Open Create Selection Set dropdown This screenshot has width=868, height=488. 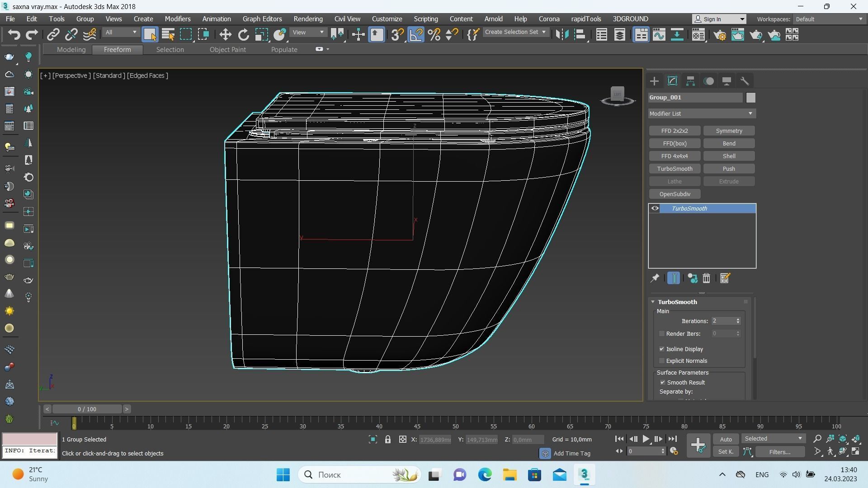pos(516,33)
